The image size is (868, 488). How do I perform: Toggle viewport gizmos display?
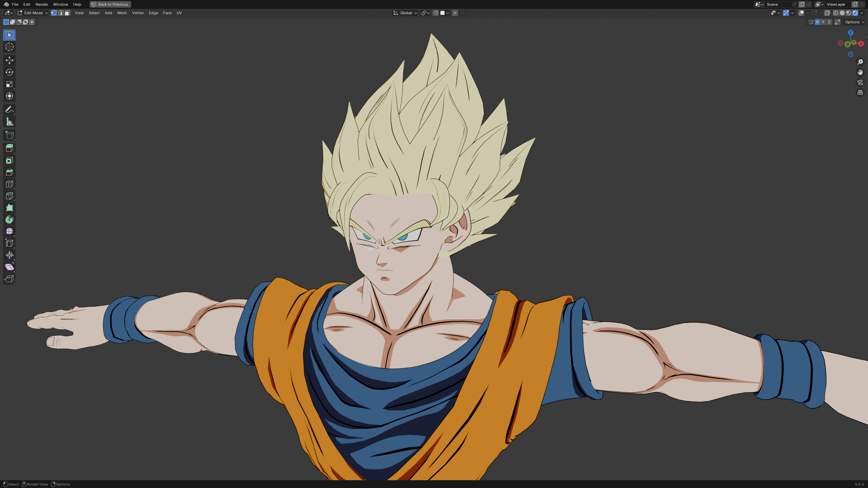pos(786,13)
